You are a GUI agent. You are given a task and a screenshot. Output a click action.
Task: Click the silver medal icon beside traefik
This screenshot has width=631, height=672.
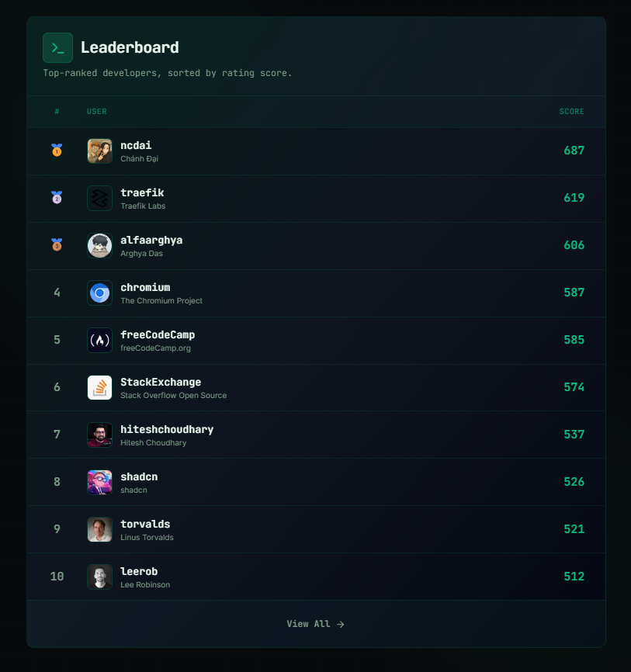click(x=56, y=198)
